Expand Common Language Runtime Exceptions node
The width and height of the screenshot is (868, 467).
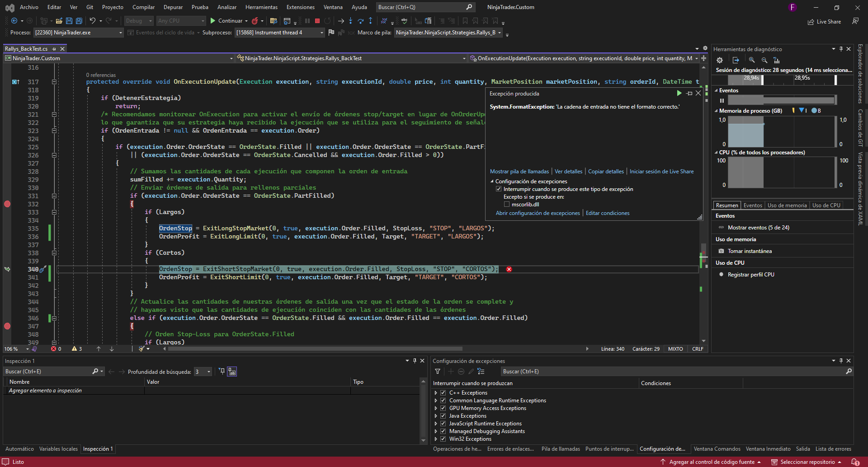tap(436, 400)
